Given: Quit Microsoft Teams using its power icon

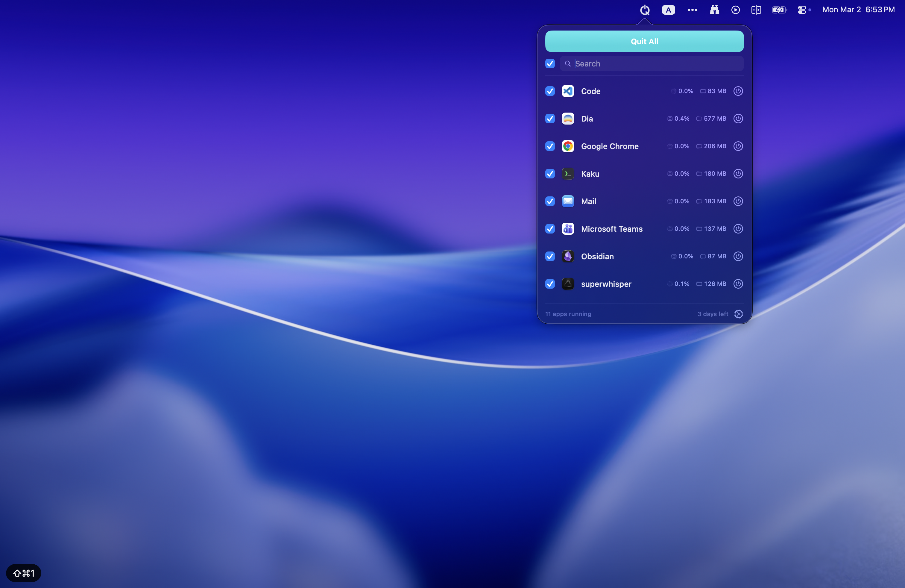Looking at the screenshot, I should pos(738,228).
